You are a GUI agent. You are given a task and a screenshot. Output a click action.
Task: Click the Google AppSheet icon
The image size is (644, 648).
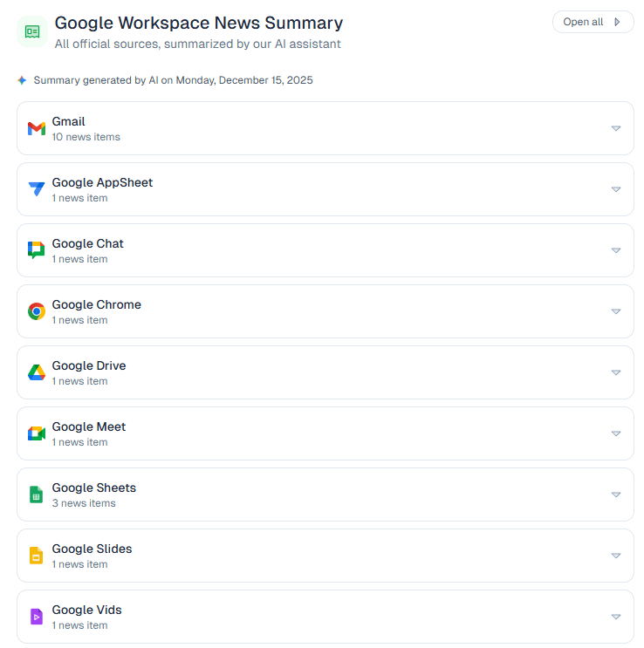click(x=36, y=189)
